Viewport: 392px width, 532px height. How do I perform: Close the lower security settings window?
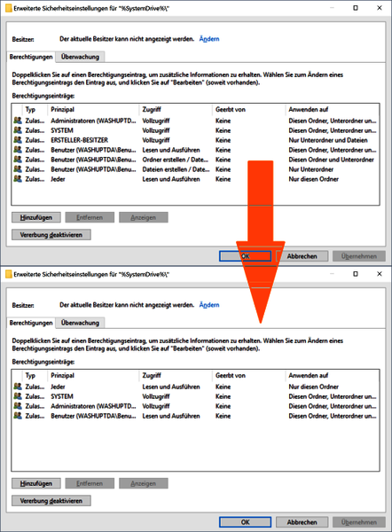[380, 274]
